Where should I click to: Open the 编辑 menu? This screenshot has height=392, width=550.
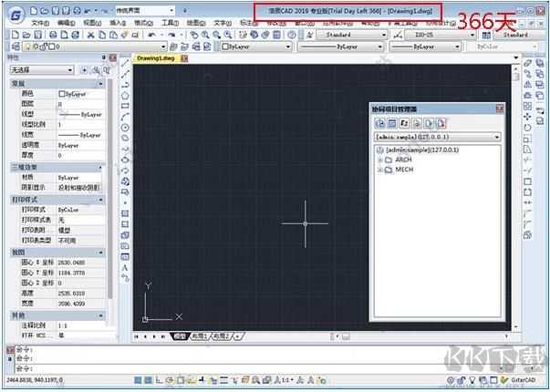click(x=66, y=23)
